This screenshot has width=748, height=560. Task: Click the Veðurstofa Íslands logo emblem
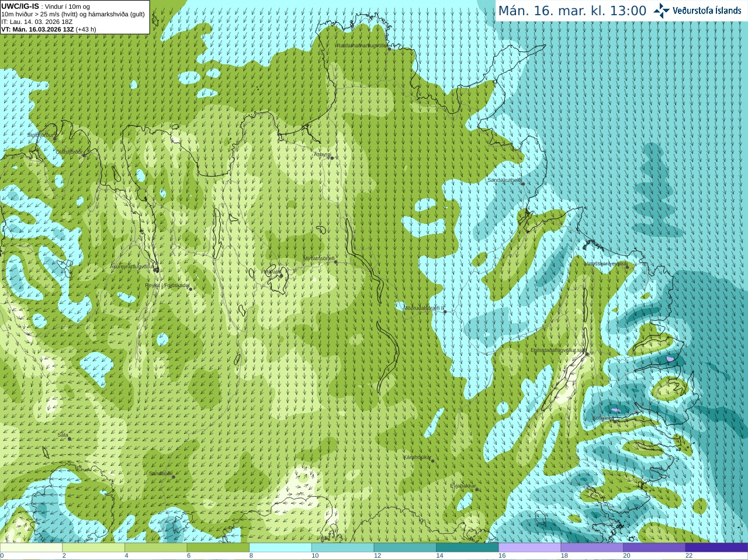click(662, 11)
